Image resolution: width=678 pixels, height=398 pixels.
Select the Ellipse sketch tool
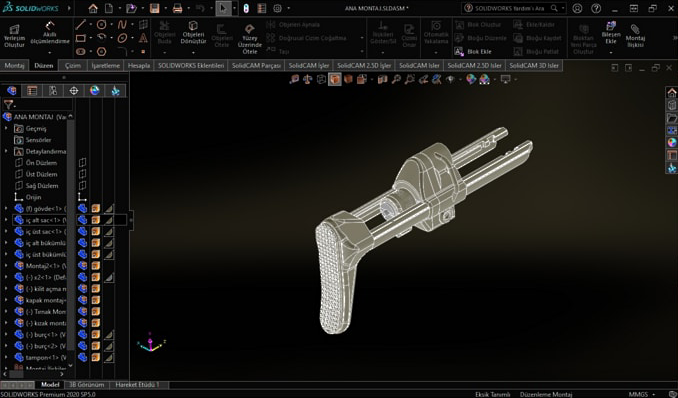pos(122,38)
